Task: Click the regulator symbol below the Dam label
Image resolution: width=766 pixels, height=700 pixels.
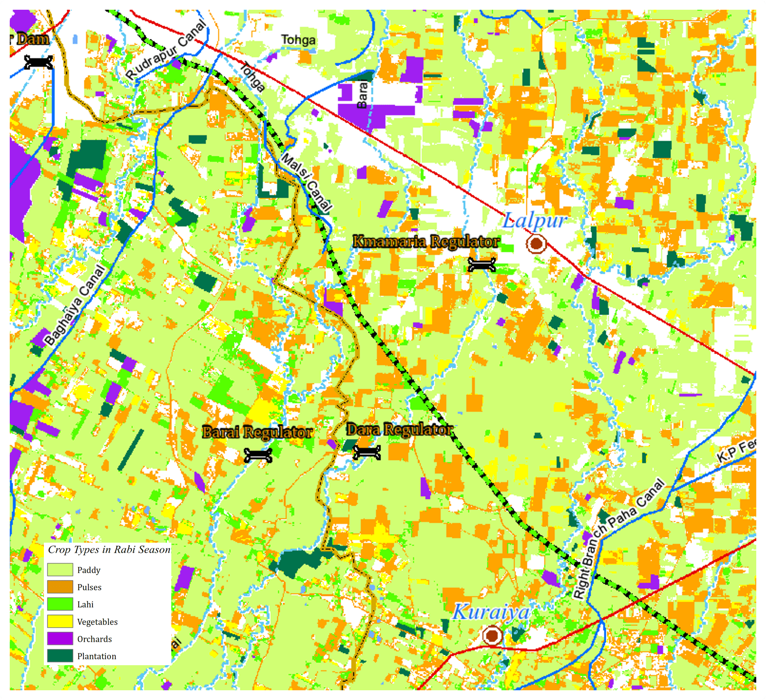Action: [38, 62]
